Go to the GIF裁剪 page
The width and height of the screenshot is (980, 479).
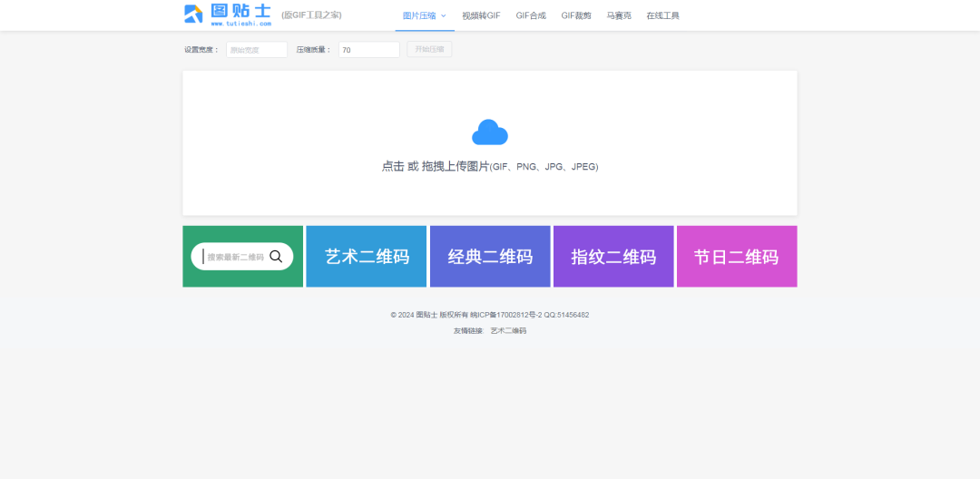coord(576,15)
